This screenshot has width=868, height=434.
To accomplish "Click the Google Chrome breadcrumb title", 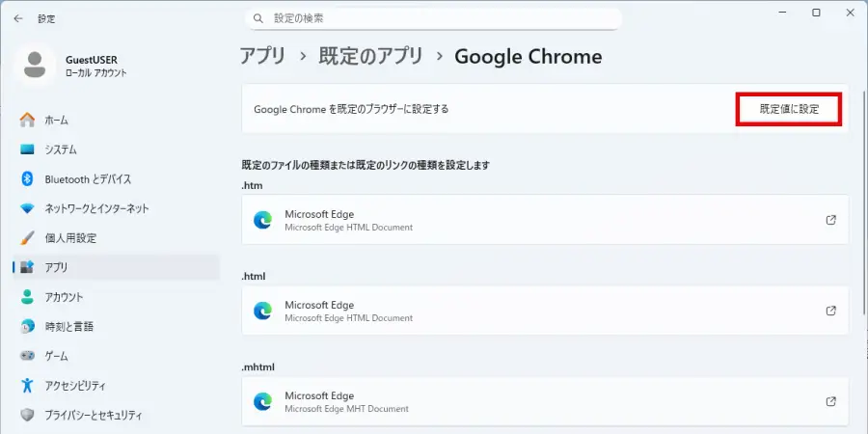I will pyautogui.click(x=529, y=57).
